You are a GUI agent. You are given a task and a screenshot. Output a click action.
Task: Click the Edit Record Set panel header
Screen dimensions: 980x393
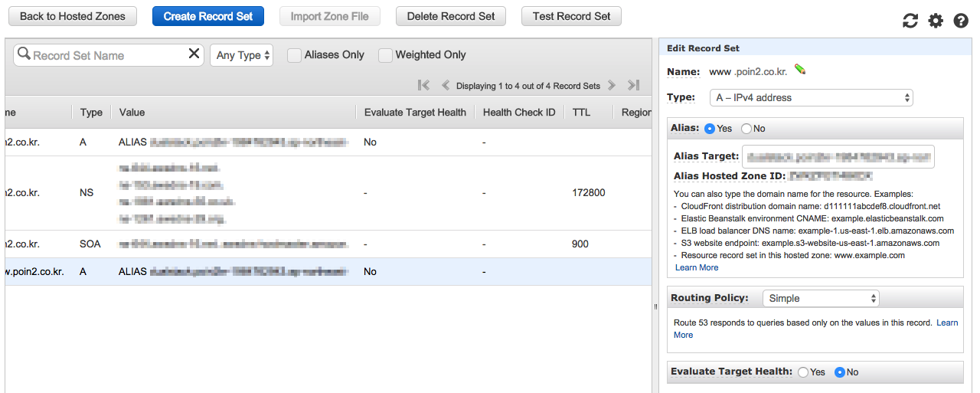click(x=815, y=47)
